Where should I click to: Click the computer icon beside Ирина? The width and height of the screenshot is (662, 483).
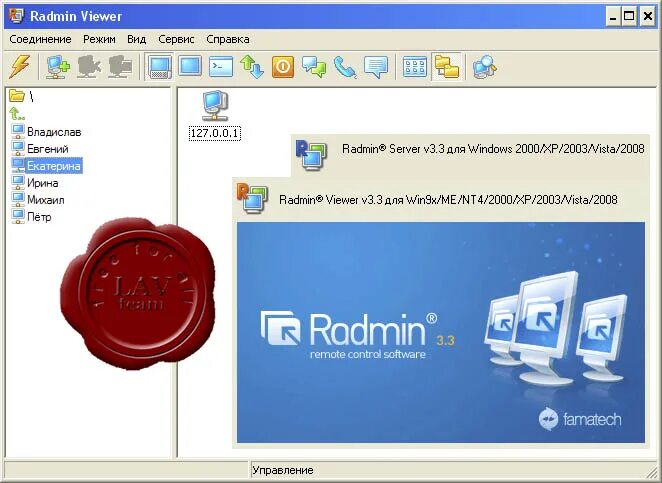point(18,182)
